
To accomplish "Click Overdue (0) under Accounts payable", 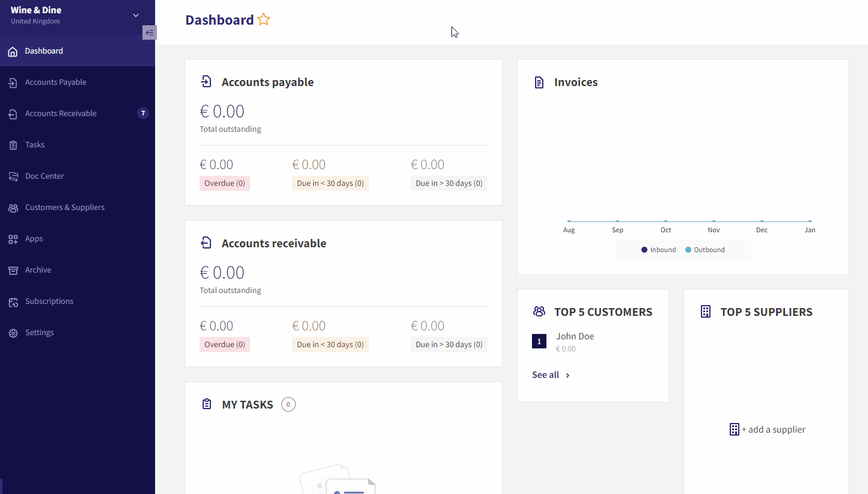I will click(225, 184).
